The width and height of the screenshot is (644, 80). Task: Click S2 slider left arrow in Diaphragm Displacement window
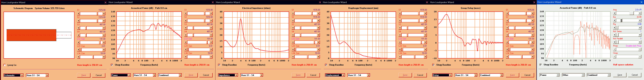[x=400, y=21]
